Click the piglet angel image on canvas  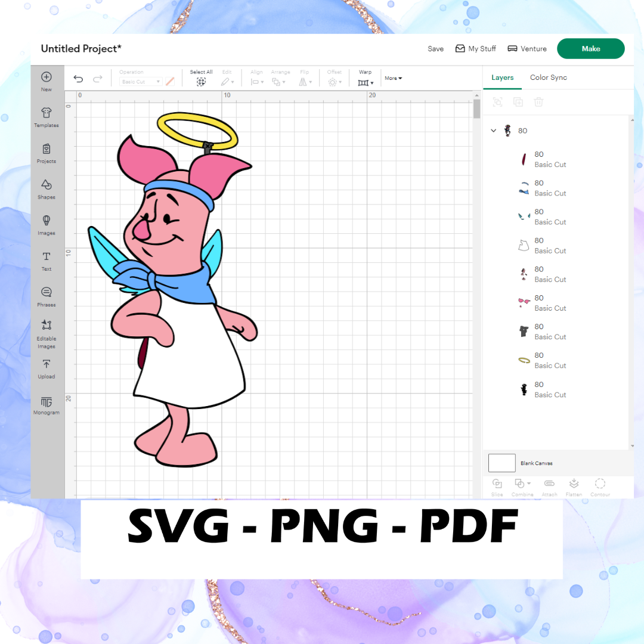click(172, 290)
